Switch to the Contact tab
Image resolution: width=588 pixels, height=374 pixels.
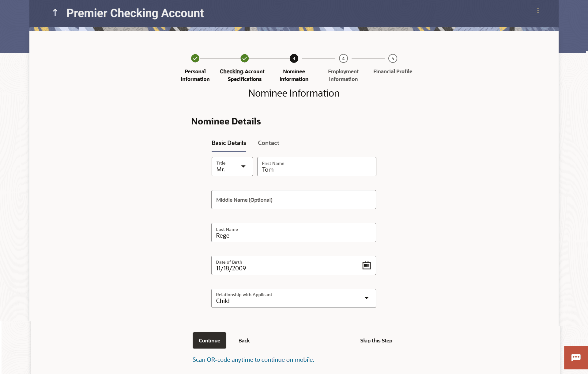268,143
